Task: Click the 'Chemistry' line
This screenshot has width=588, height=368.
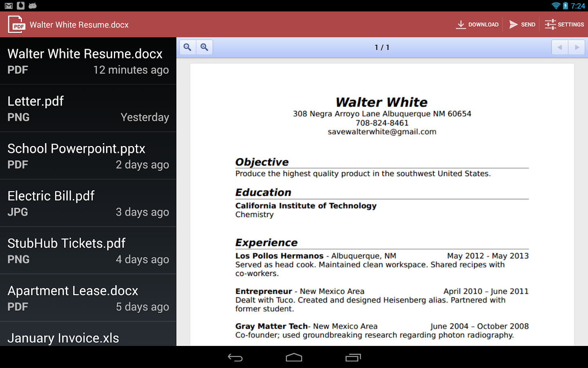Action: (254, 215)
